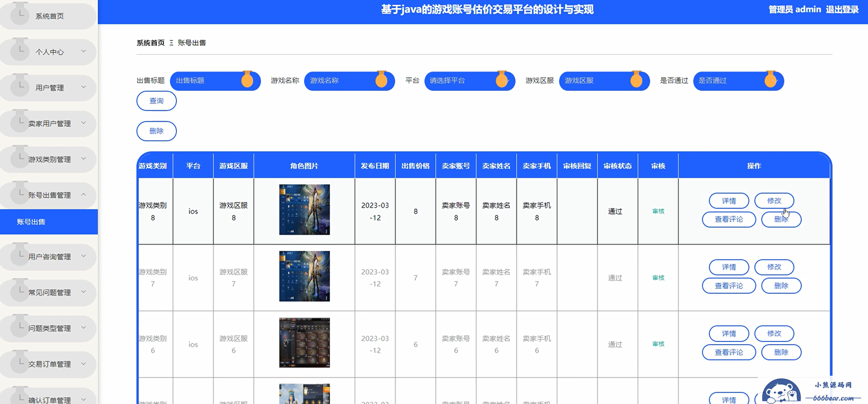Click the 个人中心 menu icon

click(x=20, y=50)
